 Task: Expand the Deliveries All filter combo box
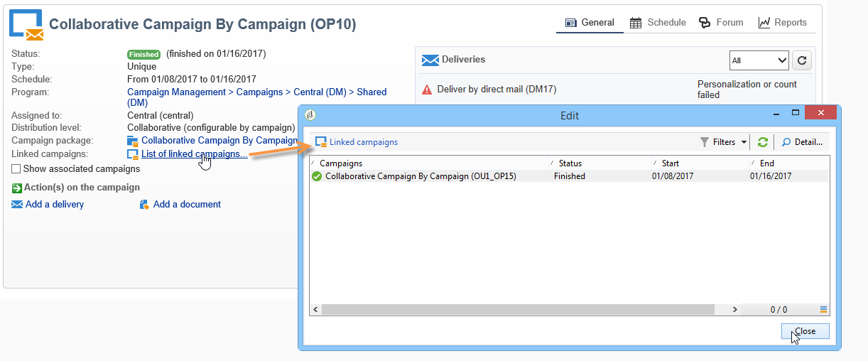(x=759, y=60)
